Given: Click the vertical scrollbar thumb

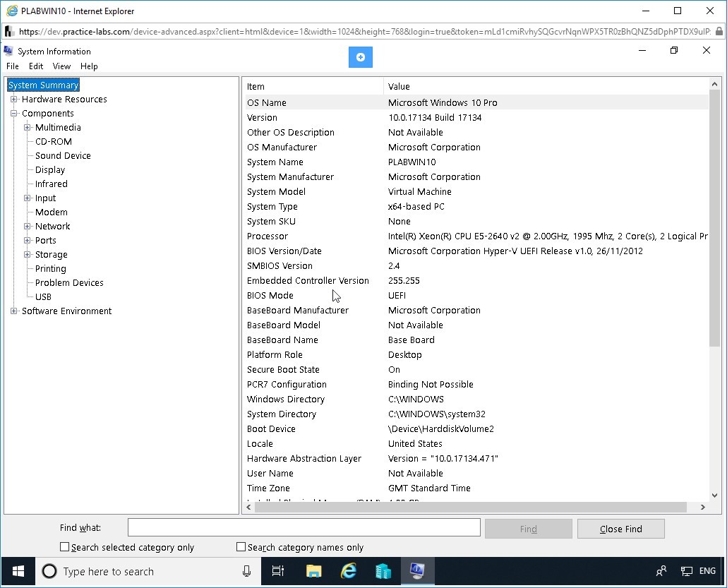Looking at the screenshot, I should pos(714,219).
